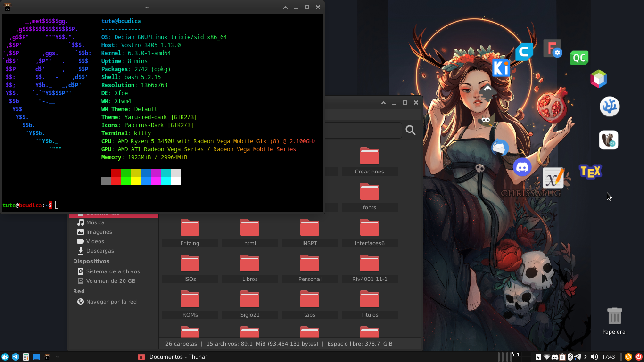Click the Telegram tray icon
This screenshot has width=644, height=362.
[578, 357]
